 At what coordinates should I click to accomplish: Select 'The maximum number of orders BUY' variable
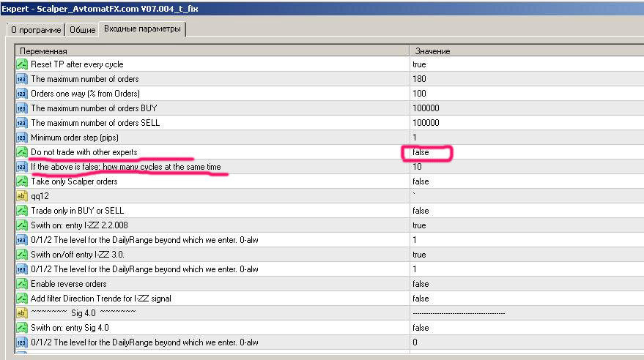[x=94, y=108]
